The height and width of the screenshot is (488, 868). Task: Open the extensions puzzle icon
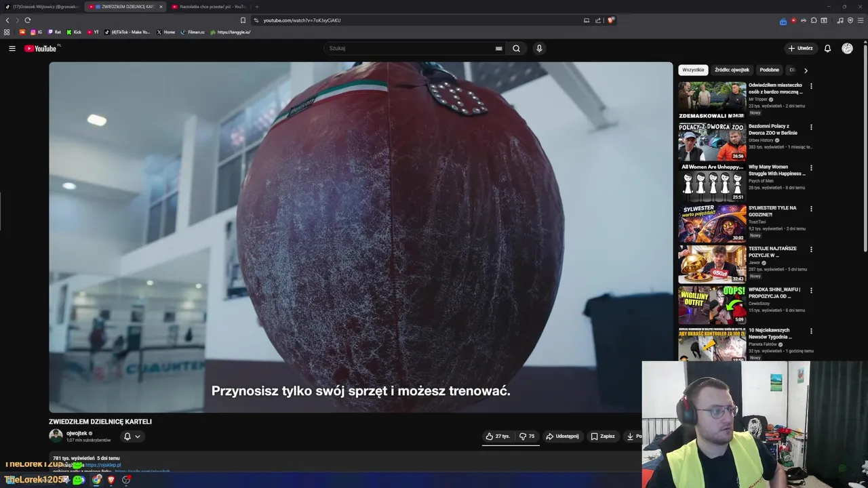(814, 20)
